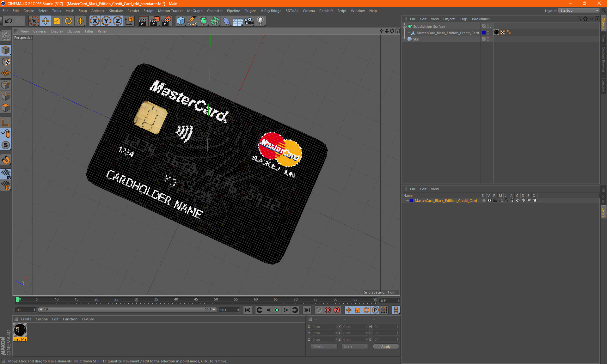
Task: Open Object Manager Tags menu
Action: [x=463, y=19]
